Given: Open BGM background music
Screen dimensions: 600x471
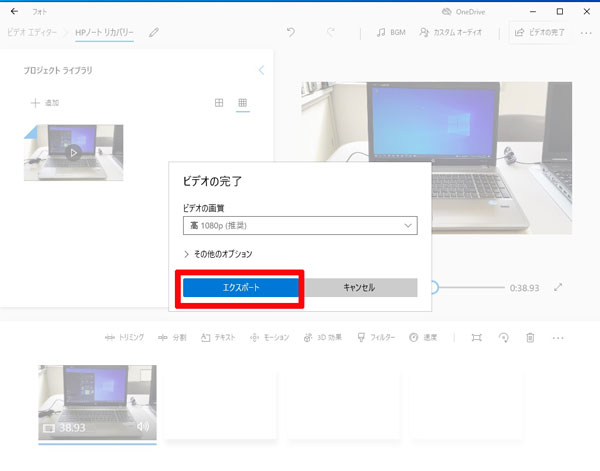Looking at the screenshot, I should pos(391,33).
